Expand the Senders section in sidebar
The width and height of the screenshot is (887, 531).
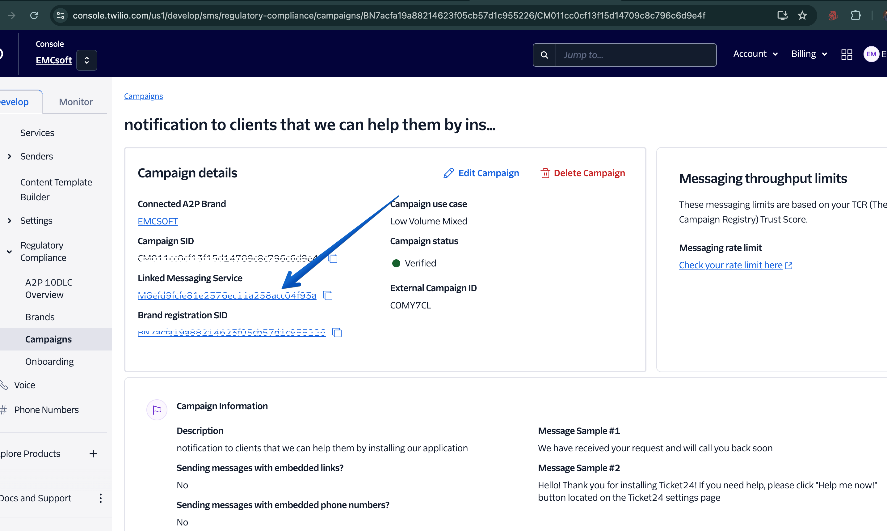click(x=9, y=157)
